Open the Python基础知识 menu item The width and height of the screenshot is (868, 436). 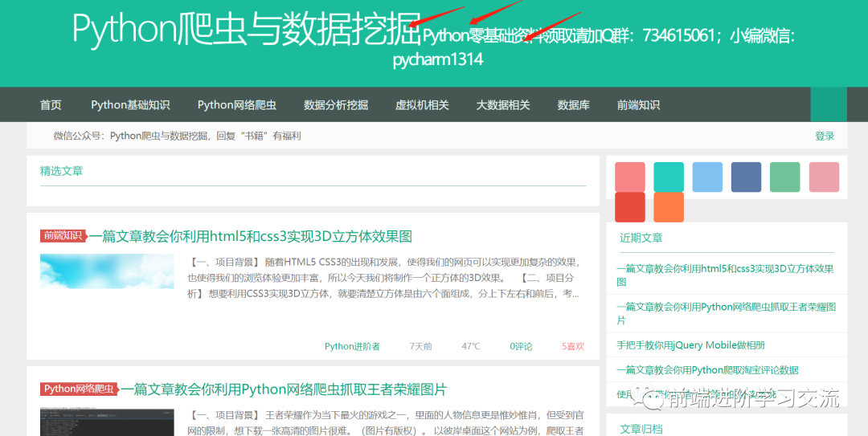[x=130, y=104]
